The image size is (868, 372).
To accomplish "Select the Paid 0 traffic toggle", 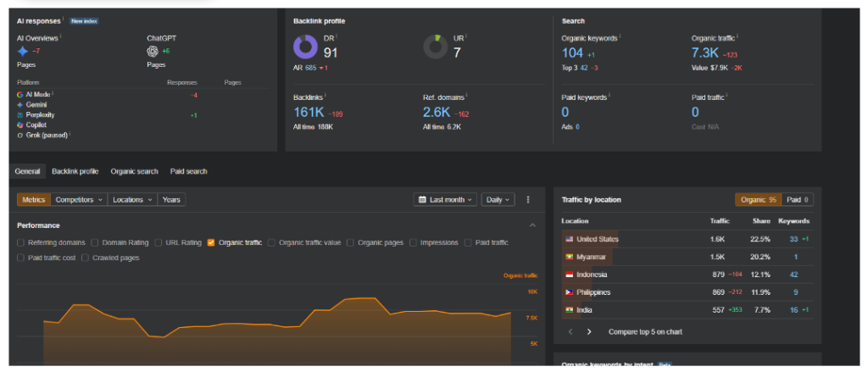I will pos(798,200).
